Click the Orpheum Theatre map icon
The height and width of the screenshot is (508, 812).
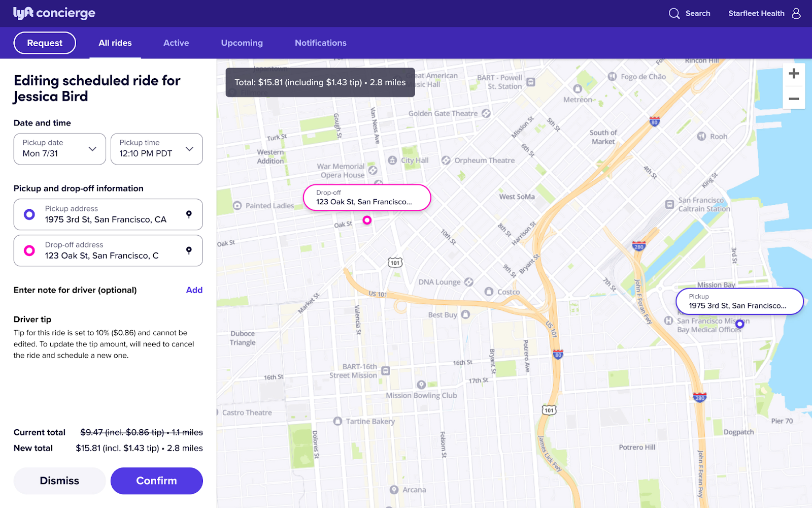click(446, 160)
